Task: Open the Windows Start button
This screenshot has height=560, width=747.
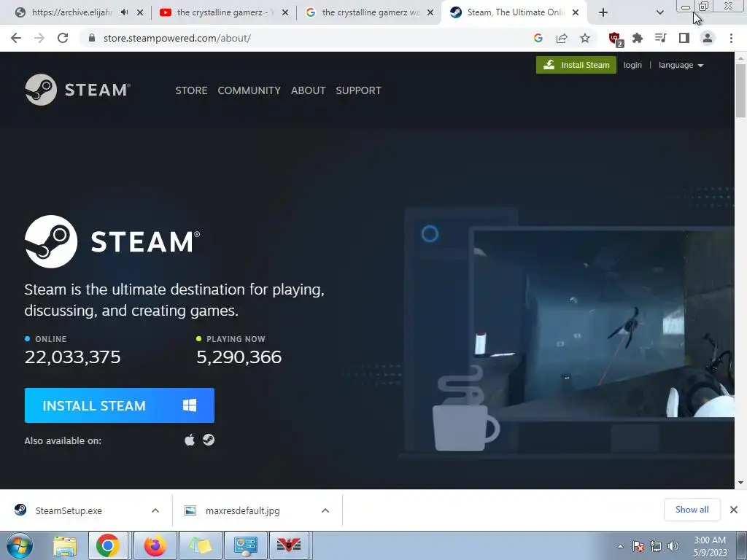Action: [20, 545]
